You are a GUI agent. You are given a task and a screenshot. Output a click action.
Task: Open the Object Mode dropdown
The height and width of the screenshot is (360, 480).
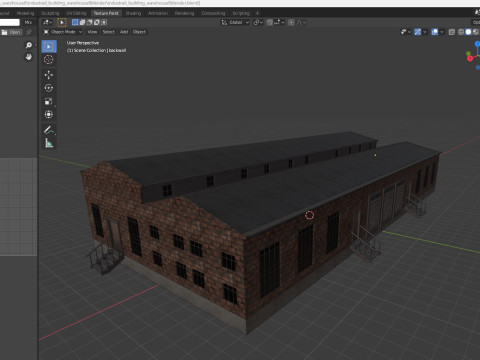pos(63,32)
